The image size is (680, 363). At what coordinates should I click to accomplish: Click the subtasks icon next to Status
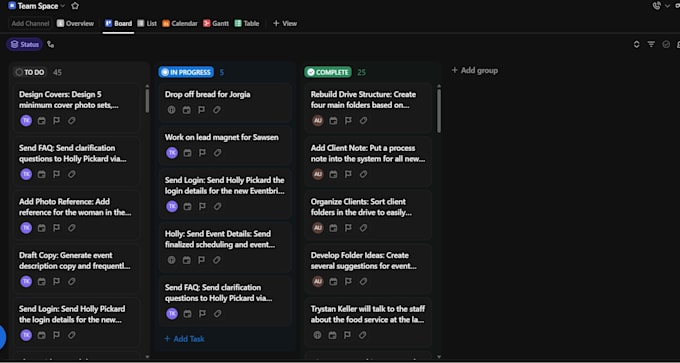[x=51, y=44]
